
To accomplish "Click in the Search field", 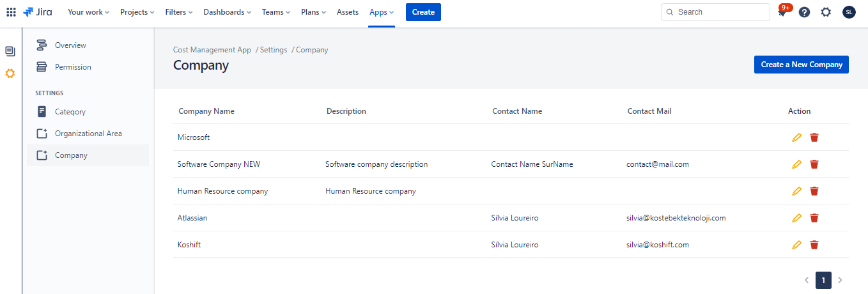I will click(715, 12).
